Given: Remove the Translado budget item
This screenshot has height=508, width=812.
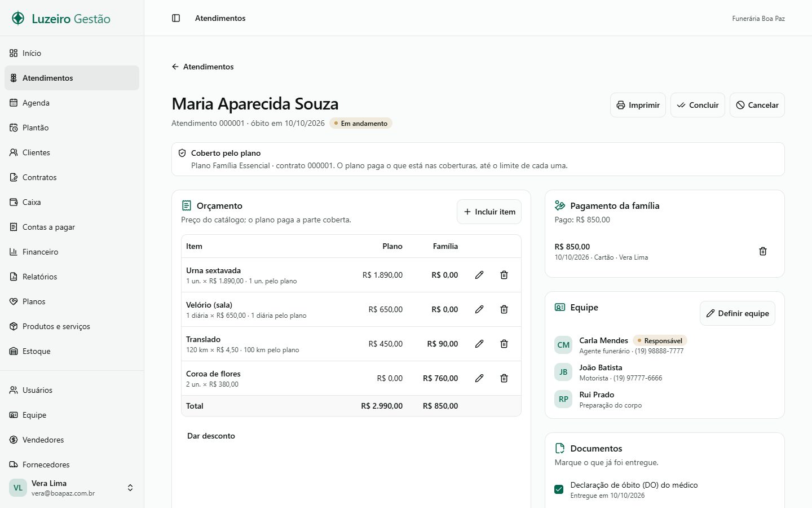Looking at the screenshot, I should 504,344.
